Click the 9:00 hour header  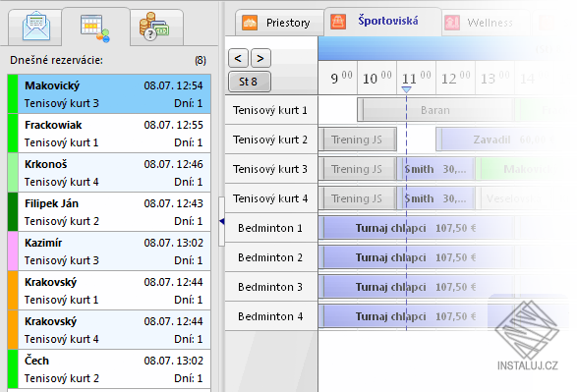tap(338, 78)
